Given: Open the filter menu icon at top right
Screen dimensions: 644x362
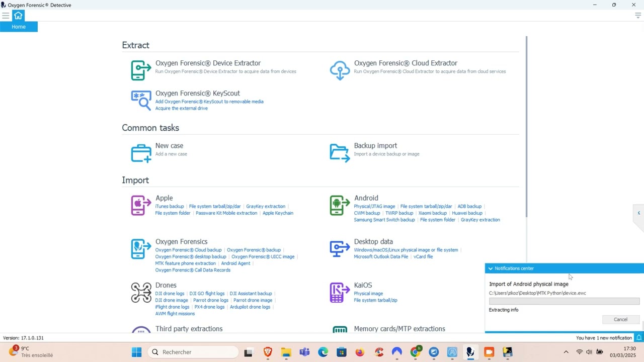Looking at the screenshot, I should [x=638, y=16].
